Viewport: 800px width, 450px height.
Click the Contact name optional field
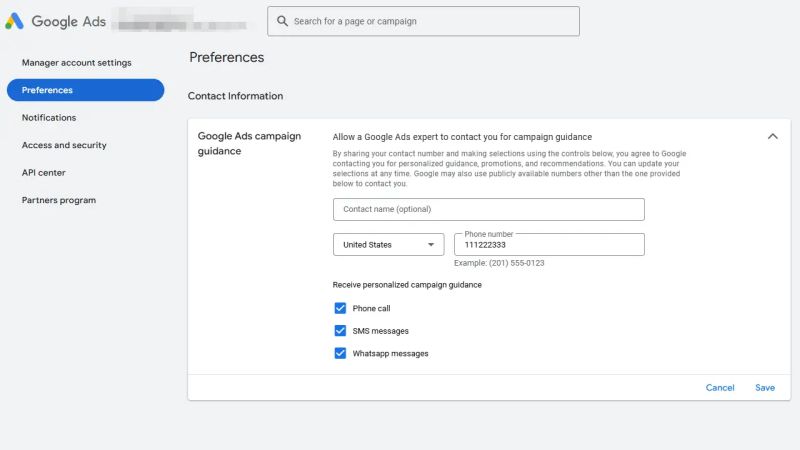pos(489,209)
